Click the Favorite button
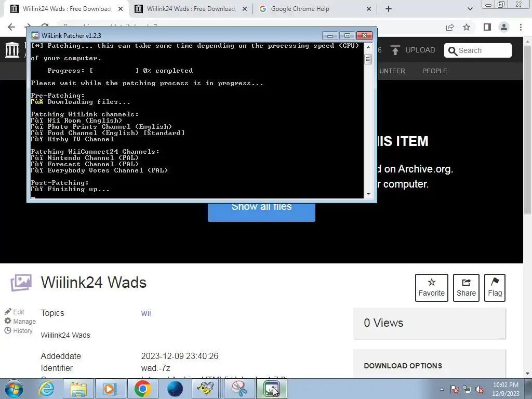Viewport: 532px width, 399px height. coord(431,288)
